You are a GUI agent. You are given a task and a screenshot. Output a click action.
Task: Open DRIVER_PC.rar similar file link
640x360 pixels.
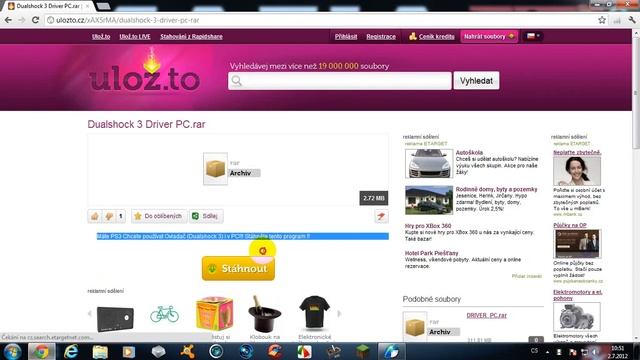(486, 316)
